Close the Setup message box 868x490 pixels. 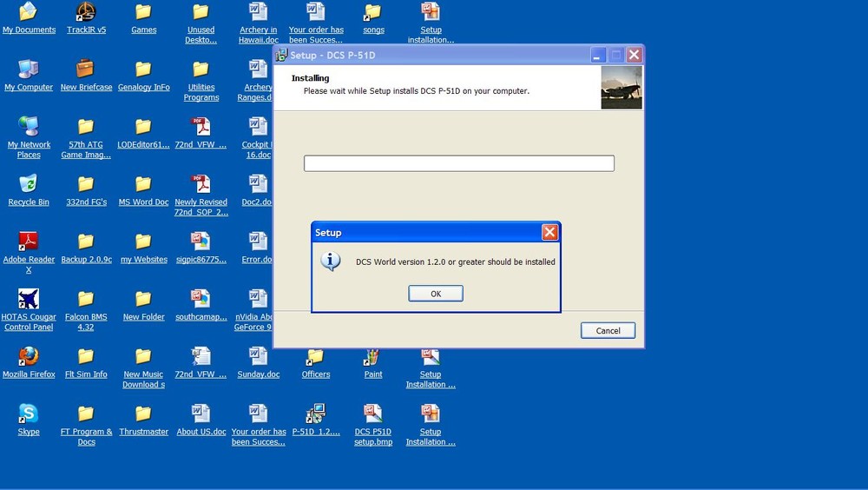point(549,232)
